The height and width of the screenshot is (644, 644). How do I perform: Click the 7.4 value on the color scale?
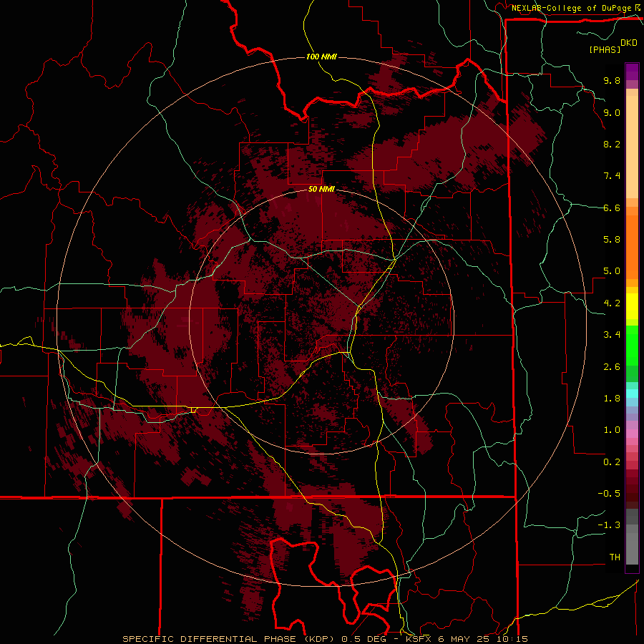(x=612, y=176)
